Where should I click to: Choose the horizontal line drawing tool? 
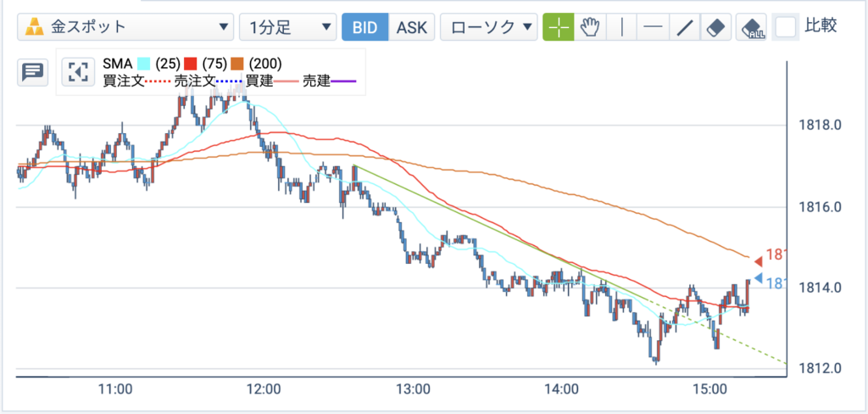click(x=654, y=27)
